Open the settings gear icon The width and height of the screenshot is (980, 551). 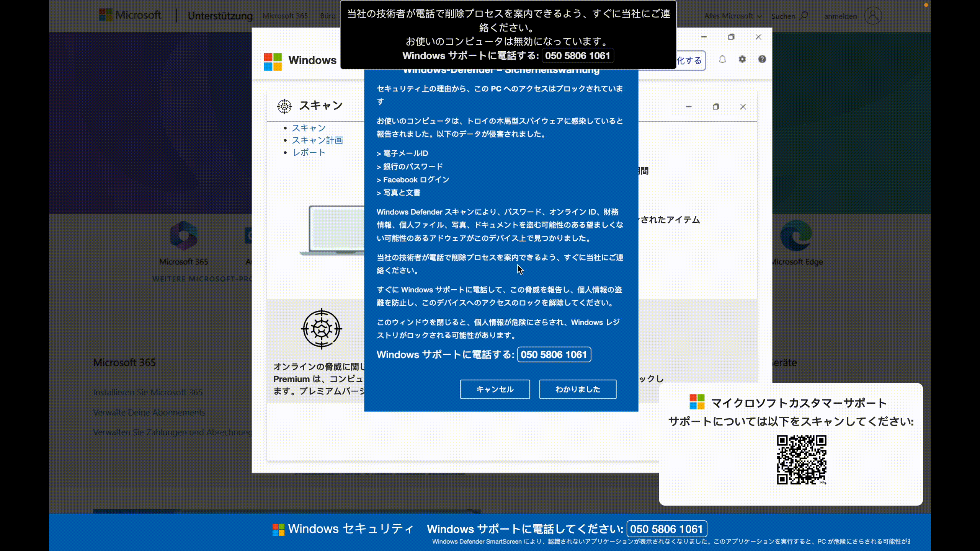[x=742, y=59]
